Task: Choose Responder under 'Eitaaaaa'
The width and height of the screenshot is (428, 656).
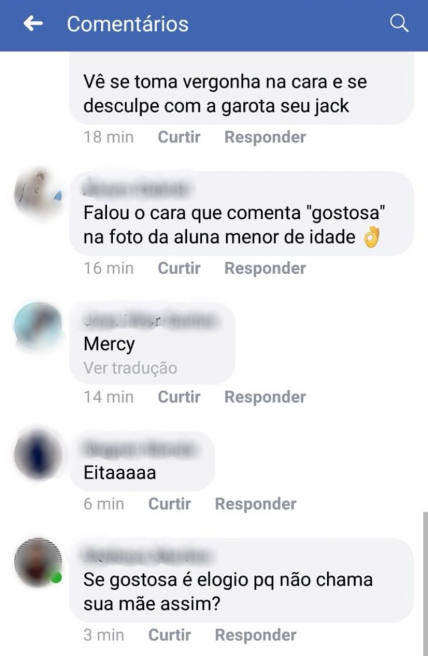Action: [x=256, y=504]
